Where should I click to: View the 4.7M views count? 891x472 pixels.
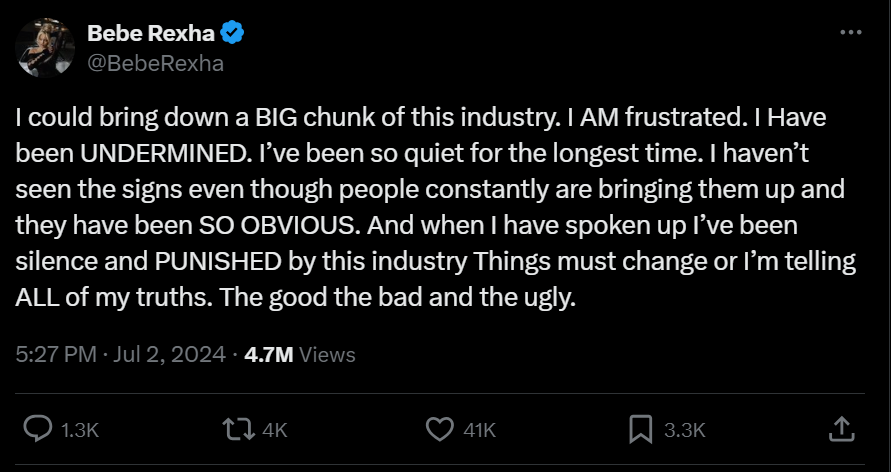266,354
